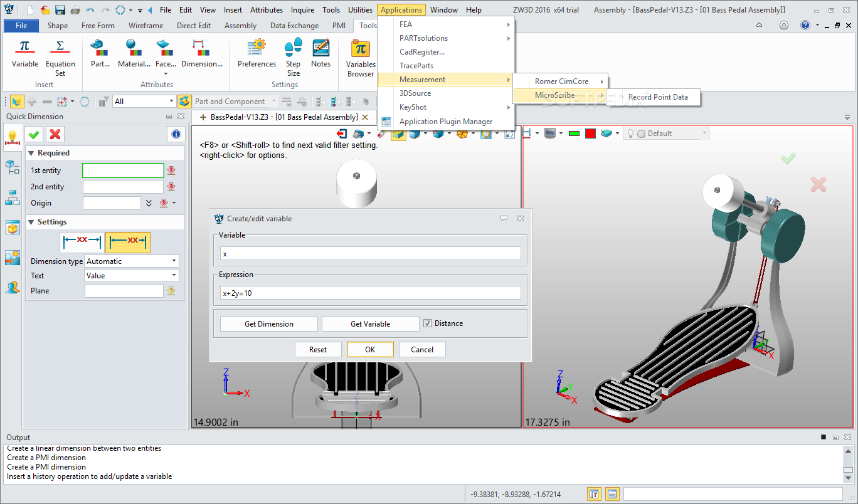Click the Get Dimension button
858x504 pixels.
[269, 324]
